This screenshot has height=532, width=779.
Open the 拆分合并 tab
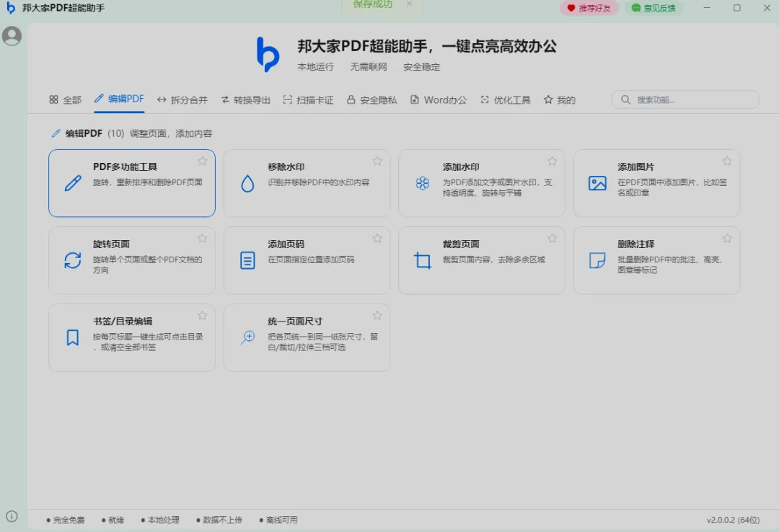(x=182, y=100)
